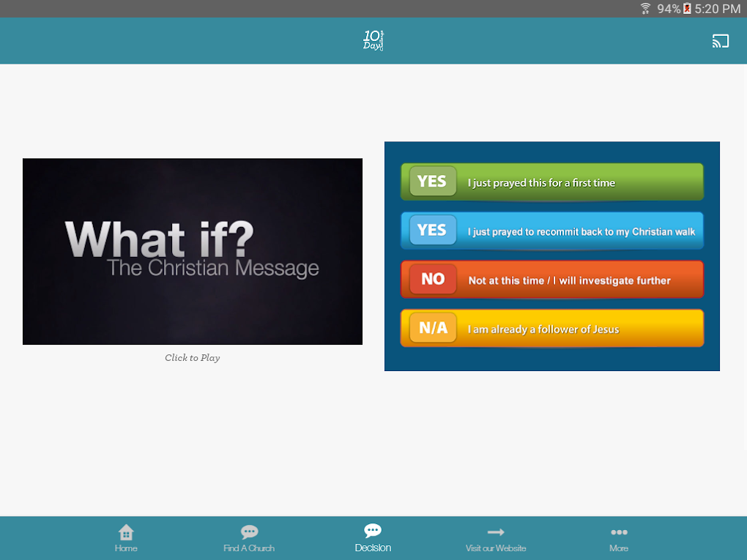747x560 pixels.
Task: Switch to the Find A Church tab label
Action: click(249, 548)
